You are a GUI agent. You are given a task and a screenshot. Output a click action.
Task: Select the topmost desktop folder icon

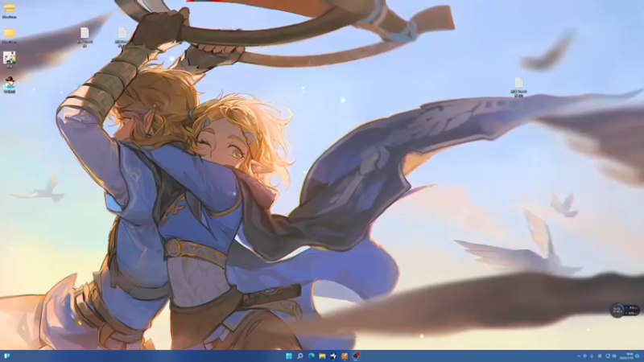[x=9, y=10]
